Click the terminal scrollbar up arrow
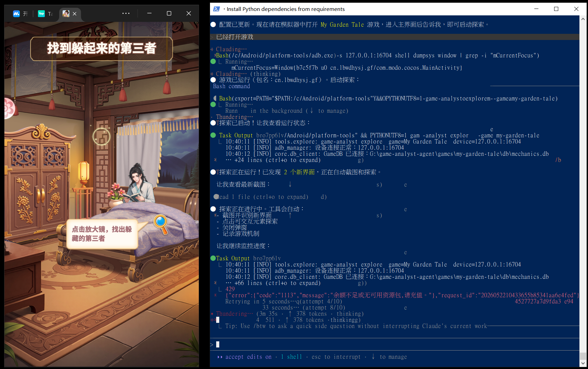Screen dimensions: 588x369 point(583,19)
